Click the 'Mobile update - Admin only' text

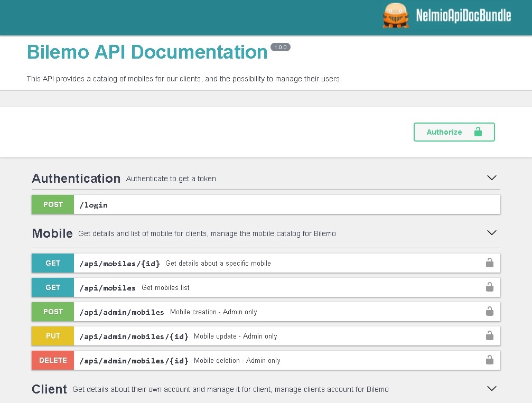236,336
